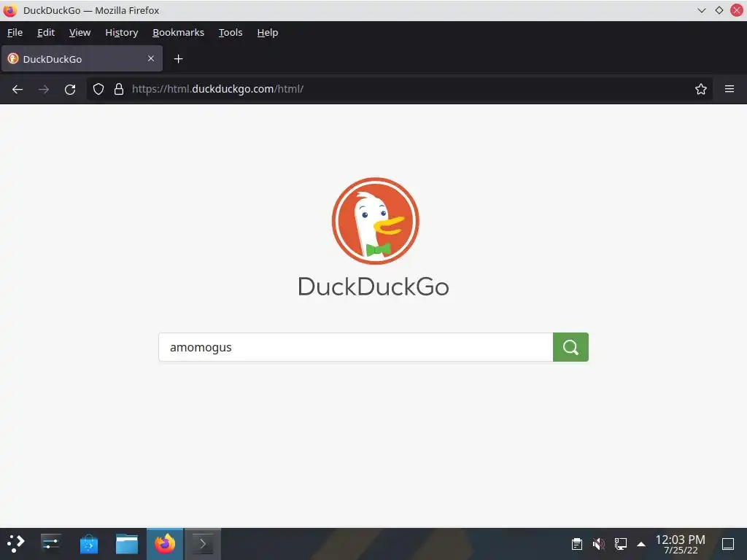Open the Firefox hamburger menu

(x=729, y=89)
